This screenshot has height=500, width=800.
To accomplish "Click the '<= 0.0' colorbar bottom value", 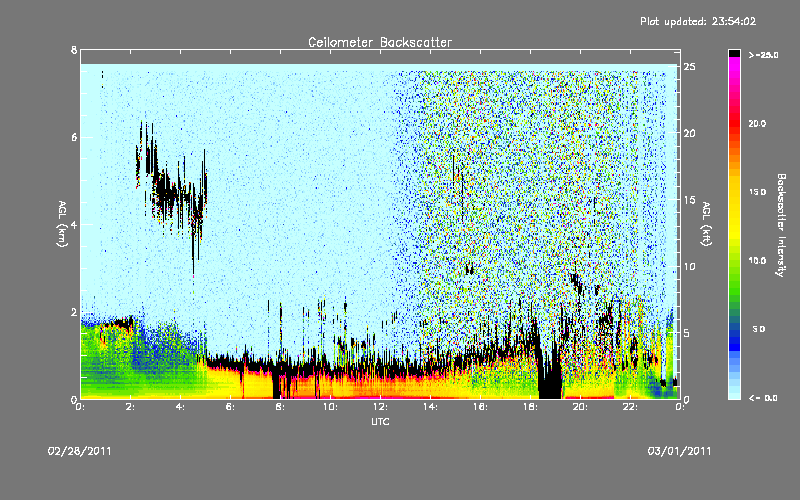I will pos(763,398).
